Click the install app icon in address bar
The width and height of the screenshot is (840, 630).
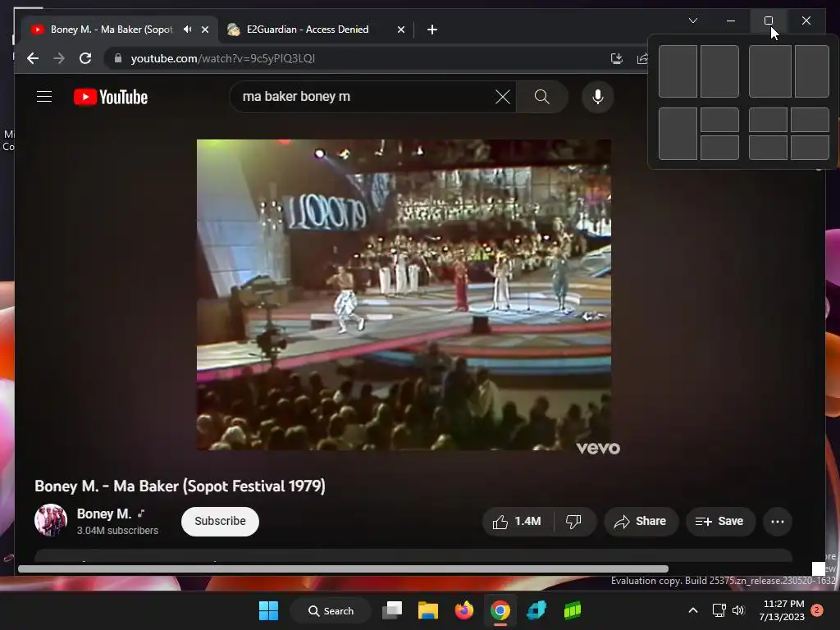click(x=617, y=58)
